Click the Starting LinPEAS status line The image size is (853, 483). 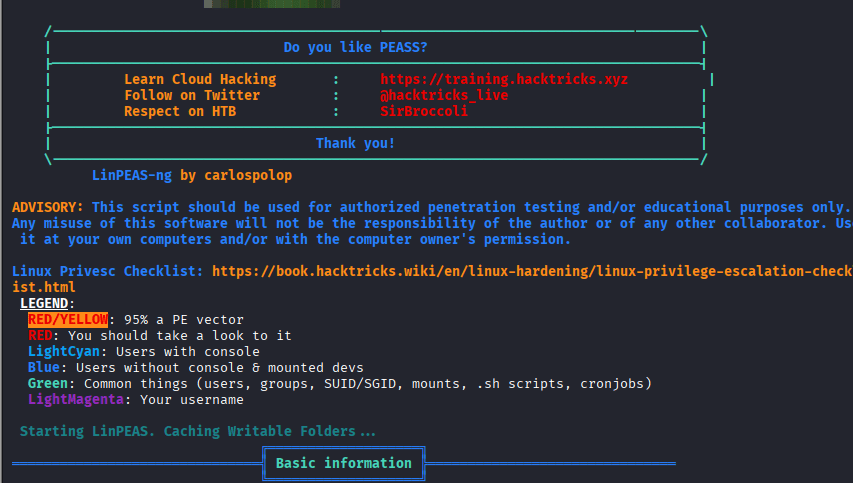pos(198,431)
